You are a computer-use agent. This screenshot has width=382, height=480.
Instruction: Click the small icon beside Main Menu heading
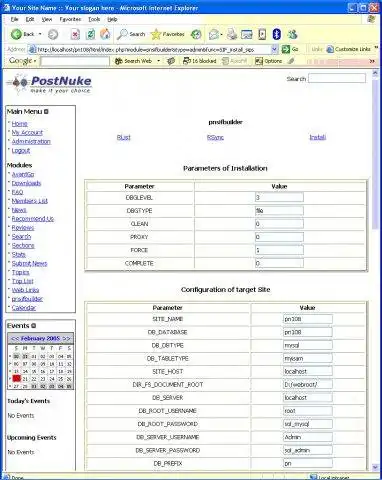(x=46, y=112)
